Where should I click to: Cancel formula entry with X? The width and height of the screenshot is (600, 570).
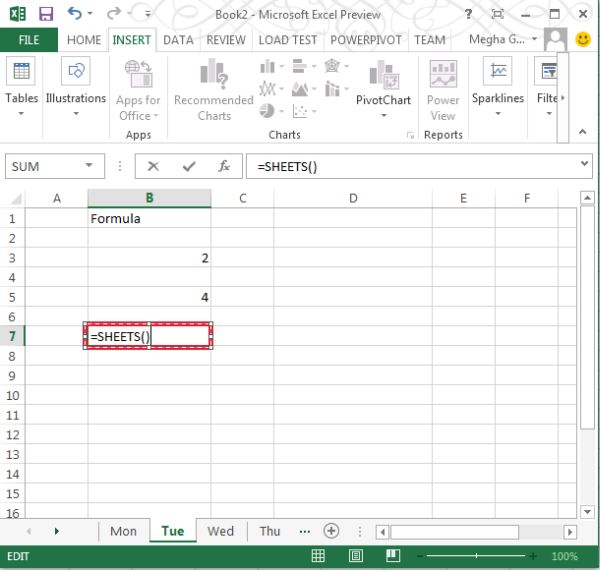tap(153, 166)
